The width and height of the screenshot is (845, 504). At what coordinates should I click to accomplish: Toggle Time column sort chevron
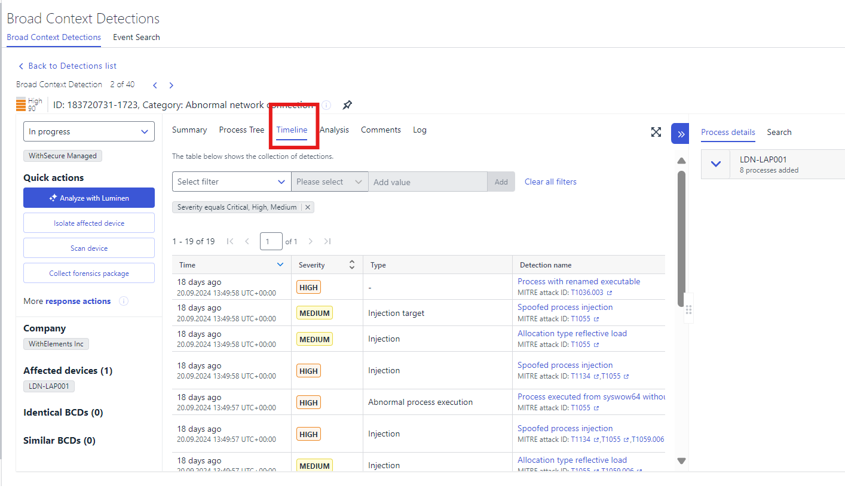click(280, 265)
